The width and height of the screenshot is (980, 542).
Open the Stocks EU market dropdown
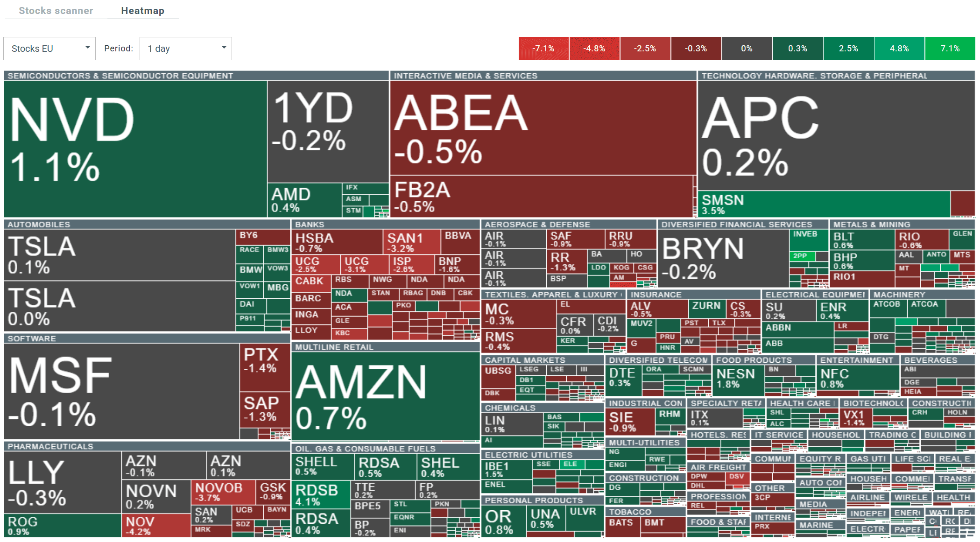pos(49,49)
